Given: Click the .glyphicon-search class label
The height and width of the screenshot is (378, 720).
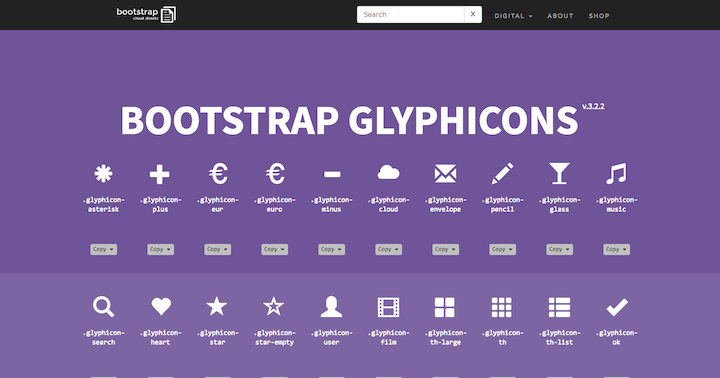Looking at the screenshot, I should point(103,337).
